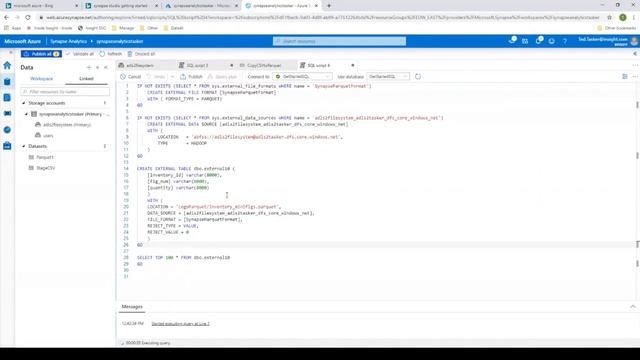Open the Help question mark icon
The image size is (640, 360).
(565, 41)
